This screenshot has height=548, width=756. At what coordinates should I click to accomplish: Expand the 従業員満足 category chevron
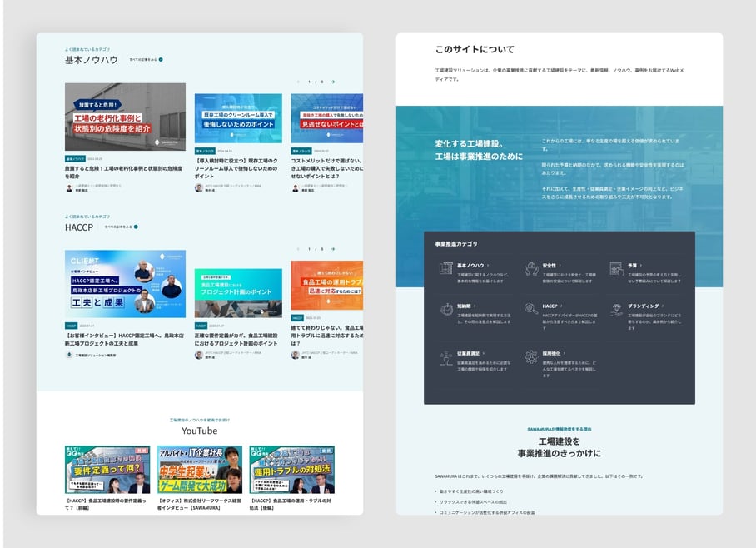484,354
